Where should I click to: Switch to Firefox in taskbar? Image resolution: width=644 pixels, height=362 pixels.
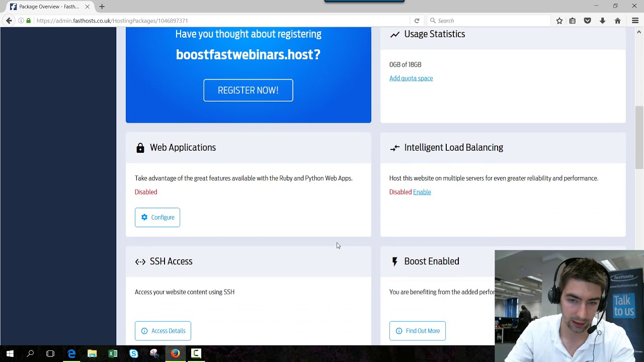coord(175,353)
